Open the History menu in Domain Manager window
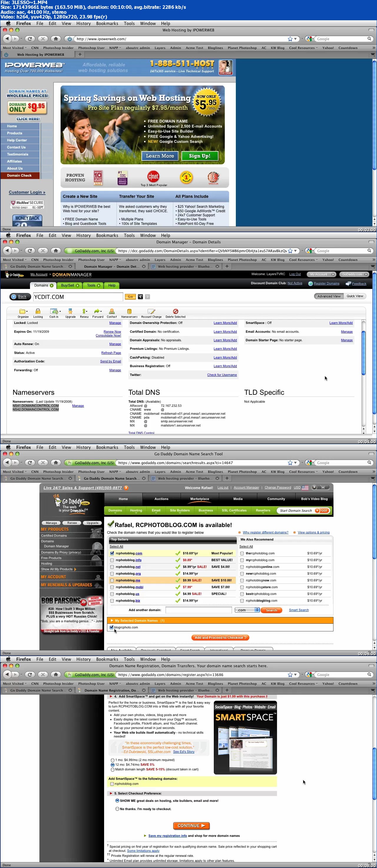This screenshot has width=377, height=868. (83, 235)
